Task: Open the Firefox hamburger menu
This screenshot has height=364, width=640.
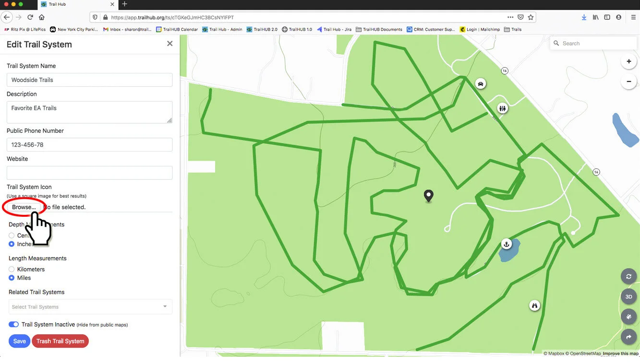Action: tap(633, 17)
